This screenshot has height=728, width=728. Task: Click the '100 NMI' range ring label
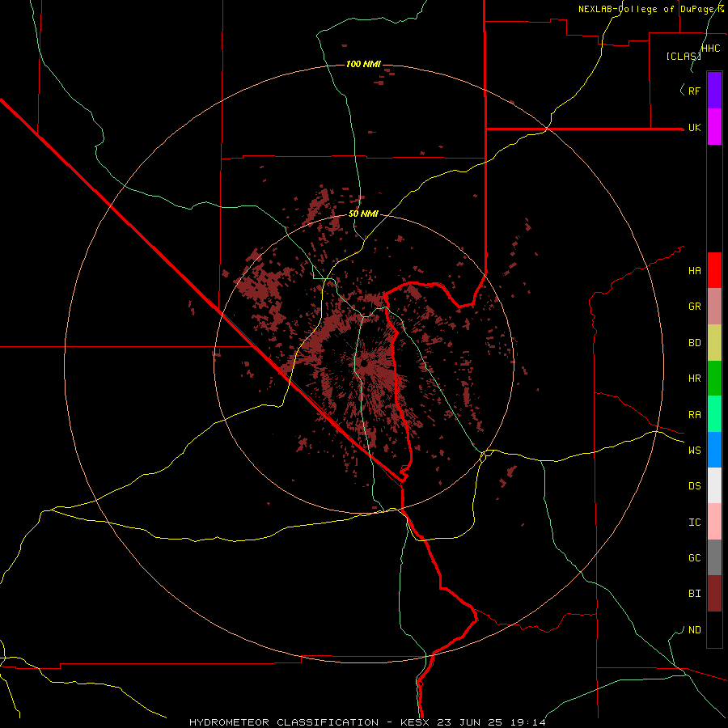coord(363,64)
